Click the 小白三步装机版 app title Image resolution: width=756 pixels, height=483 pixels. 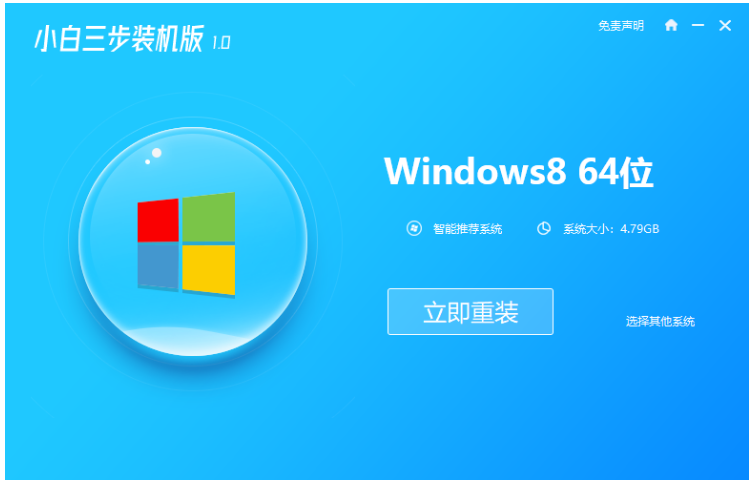(x=119, y=38)
